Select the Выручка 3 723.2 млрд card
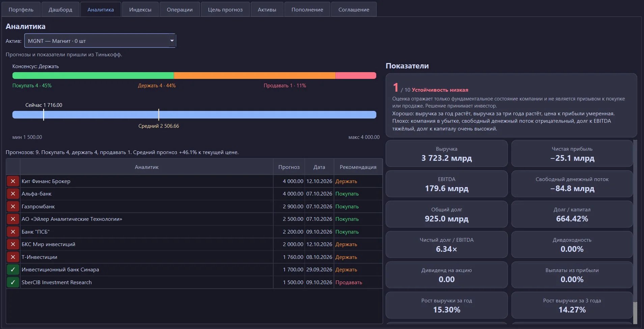Image resolution: width=644 pixels, height=329 pixels. (446, 153)
